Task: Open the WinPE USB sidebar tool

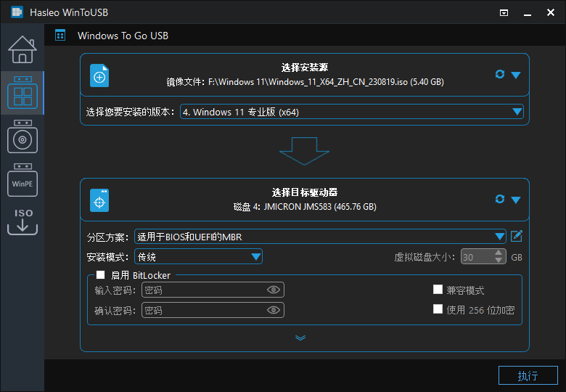Action: click(22, 180)
